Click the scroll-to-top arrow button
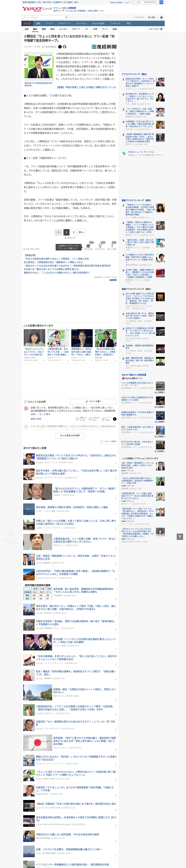This screenshot has height=868, width=186. coord(180,536)
